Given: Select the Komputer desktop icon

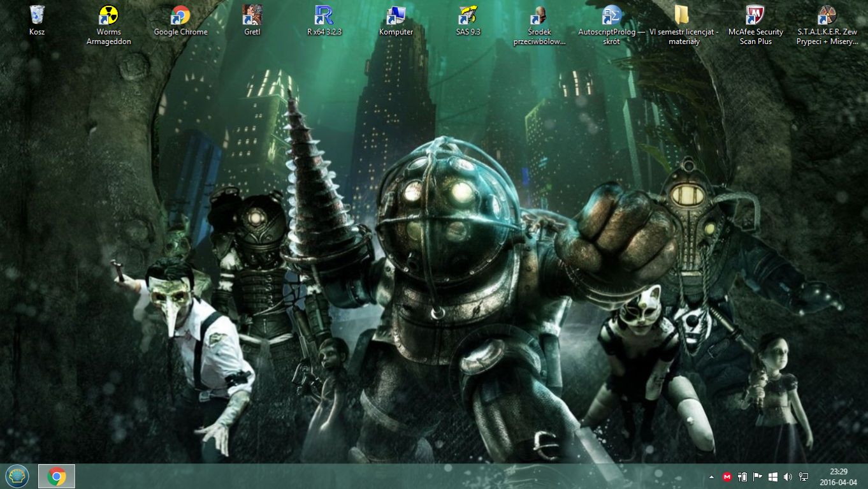Looking at the screenshot, I should click(396, 20).
